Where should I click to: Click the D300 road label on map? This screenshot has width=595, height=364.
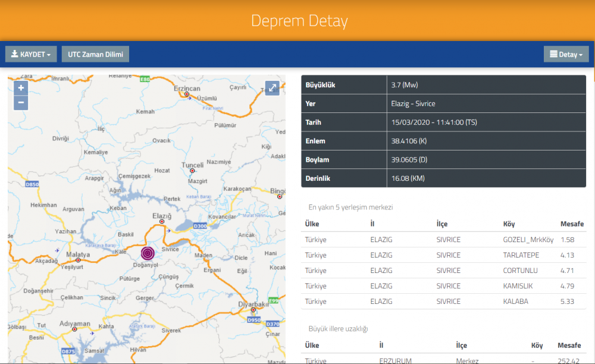tap(201, 226)
